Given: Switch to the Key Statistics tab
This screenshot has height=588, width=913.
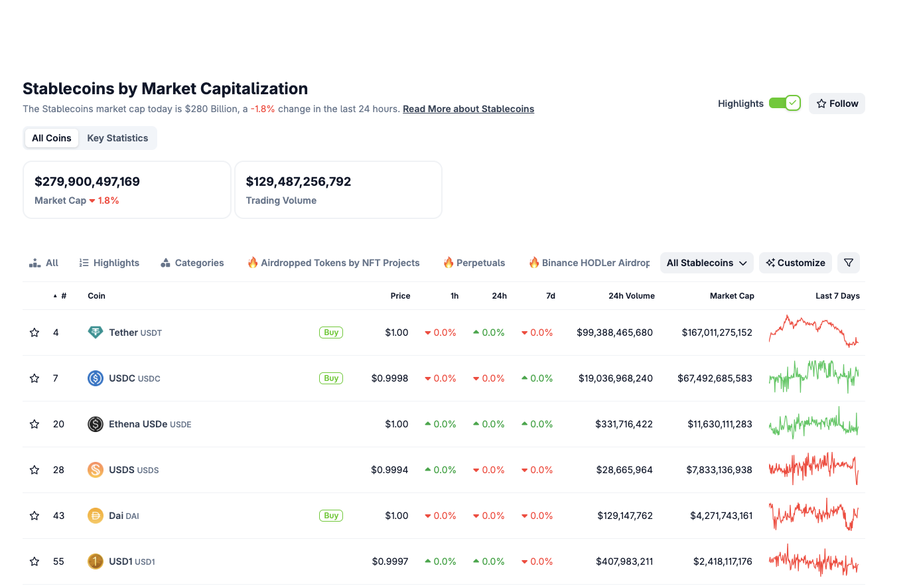Looking at the screenshot, I should tap(117, 138).
